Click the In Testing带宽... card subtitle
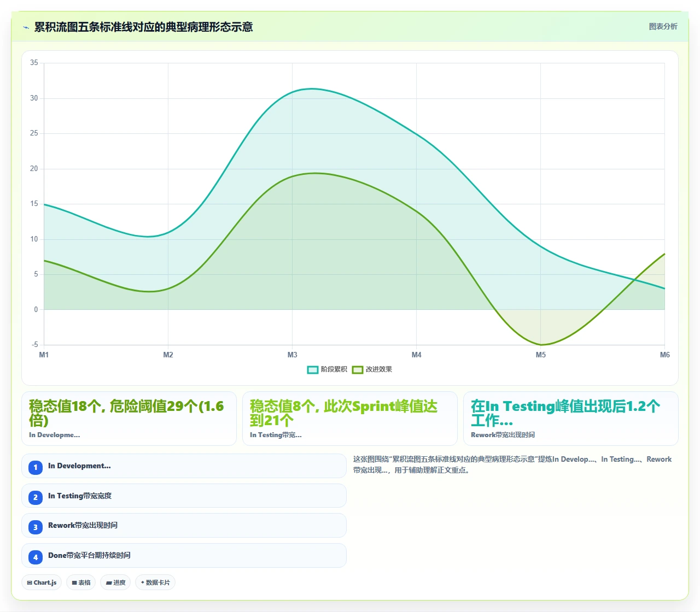 click(x=276, y=435)
